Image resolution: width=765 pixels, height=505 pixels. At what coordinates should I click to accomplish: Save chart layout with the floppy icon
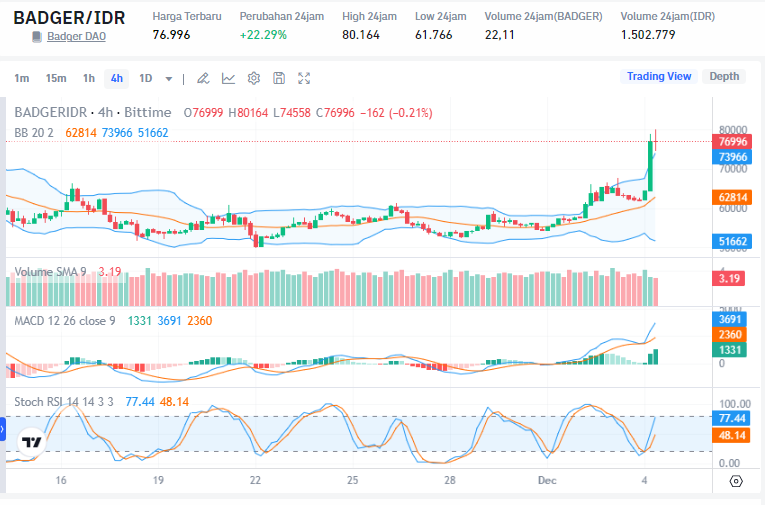click(279, 78)
